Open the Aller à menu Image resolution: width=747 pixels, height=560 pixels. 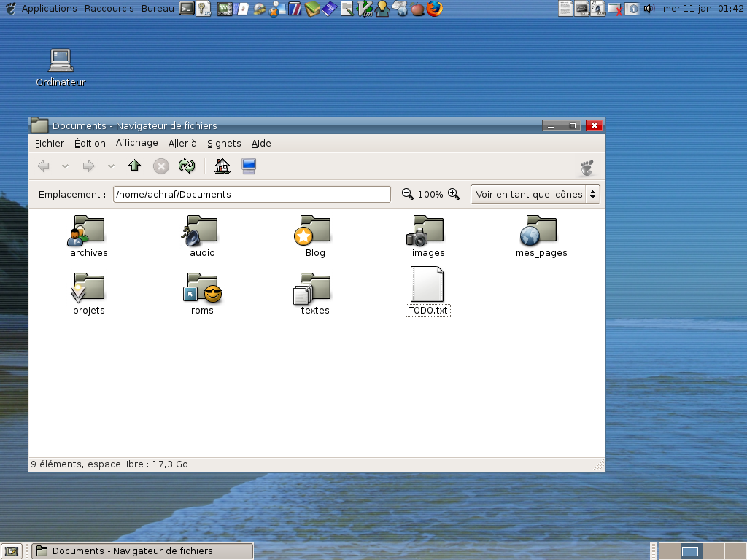pyautogui.click(x=182, y=144)
